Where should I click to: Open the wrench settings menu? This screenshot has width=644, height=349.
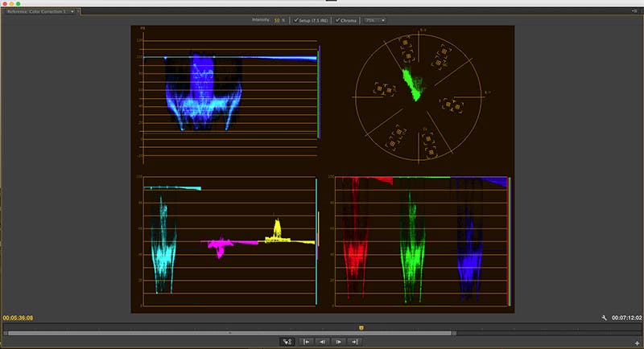click(x=605, y=318)
